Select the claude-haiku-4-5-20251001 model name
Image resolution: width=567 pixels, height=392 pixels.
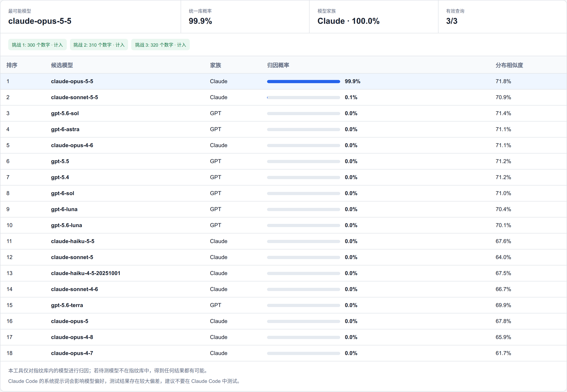pyautogui.click(x=86, y=273)
